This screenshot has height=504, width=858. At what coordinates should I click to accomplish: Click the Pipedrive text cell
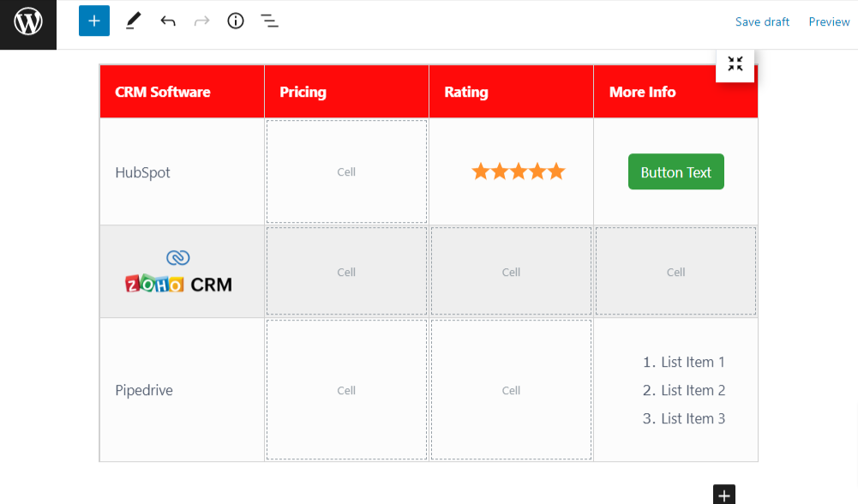point(182,390)
